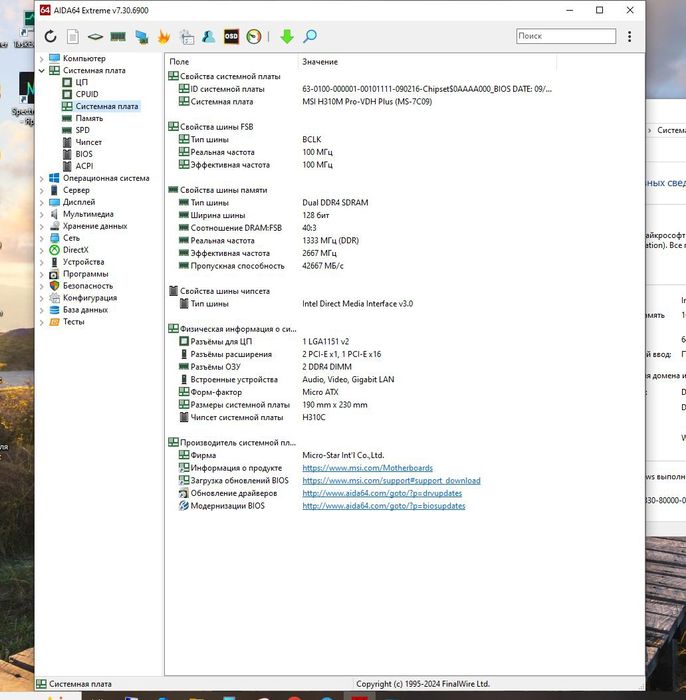Click the MSI H310M Pro-VDH Plus value
The image size is (686, 700).
click(x=367, y=102)
